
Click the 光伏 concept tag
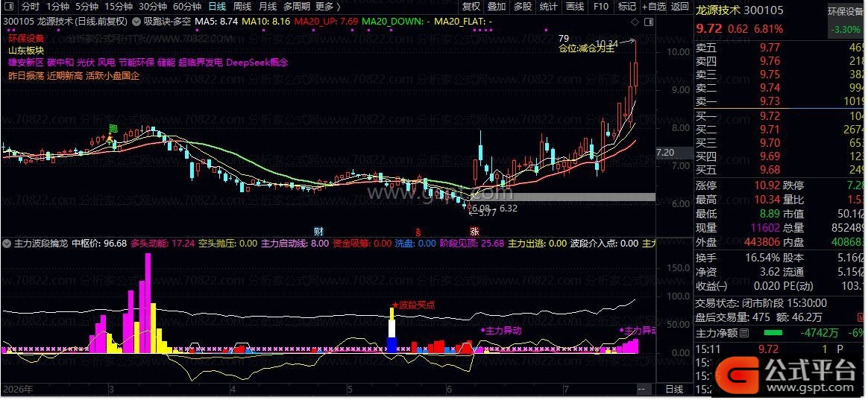click(x=85, y=63)
